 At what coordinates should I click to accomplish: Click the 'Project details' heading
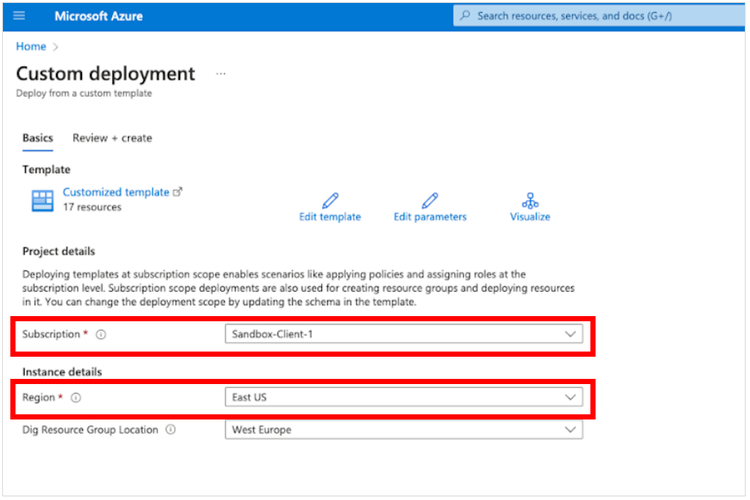(59, 251)
